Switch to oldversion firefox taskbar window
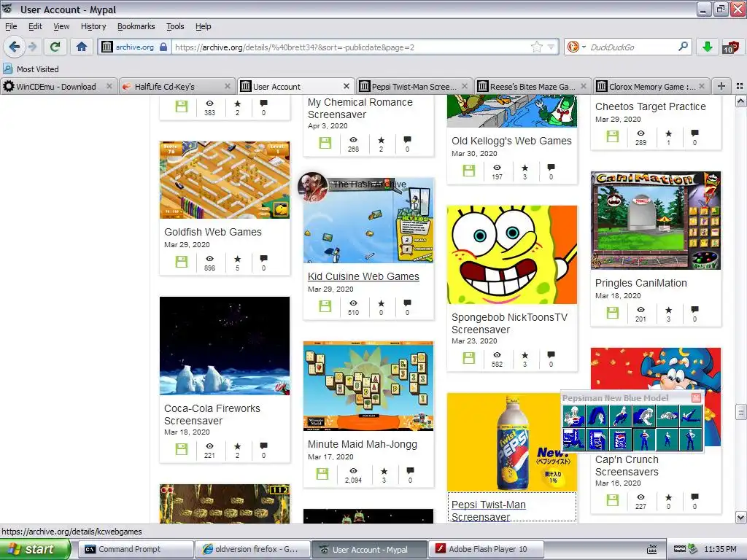747x560 pixels. [x=252, y=549]
